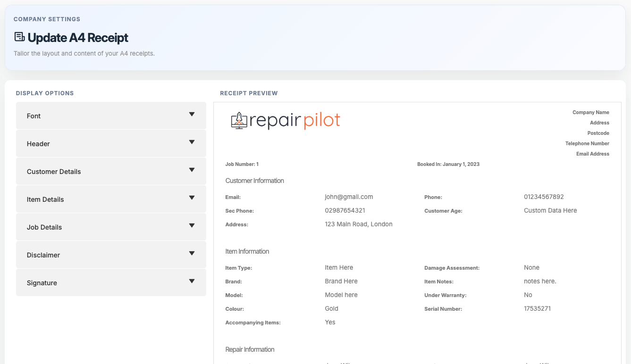Click the Customer Information heading
The height and width of the screenshot is (364, 631).
click(x=254, y=181)
